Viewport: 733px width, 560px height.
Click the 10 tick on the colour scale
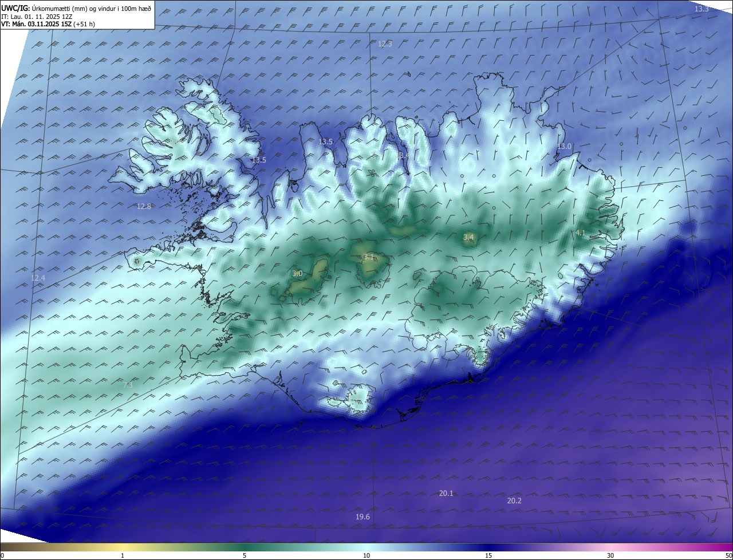pos(366,555)
